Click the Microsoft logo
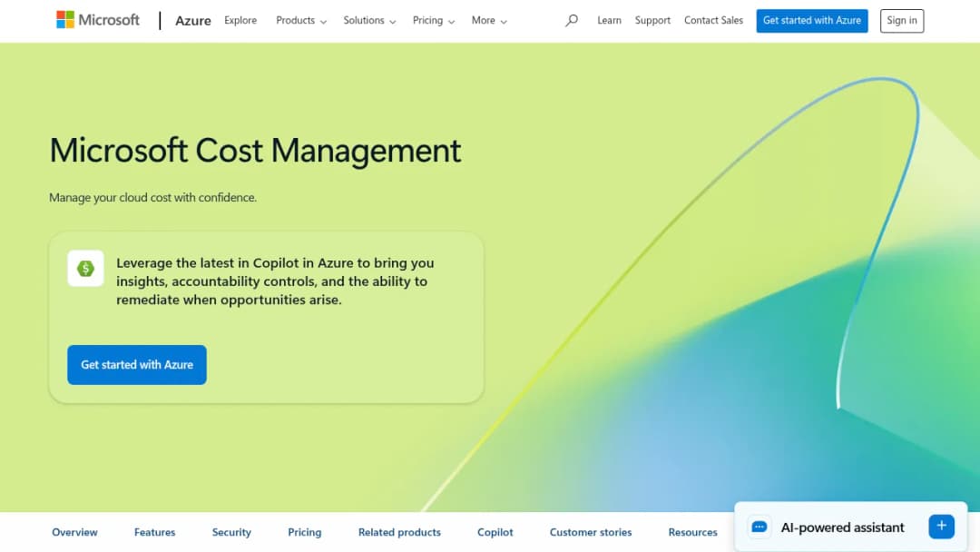 (x=97, y=20)
